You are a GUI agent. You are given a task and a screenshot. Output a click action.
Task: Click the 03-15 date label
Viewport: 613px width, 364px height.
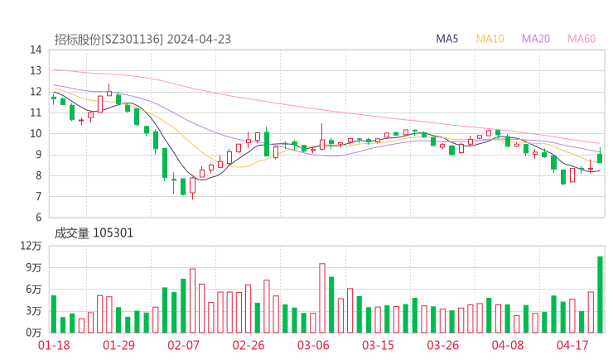[378, 345]
